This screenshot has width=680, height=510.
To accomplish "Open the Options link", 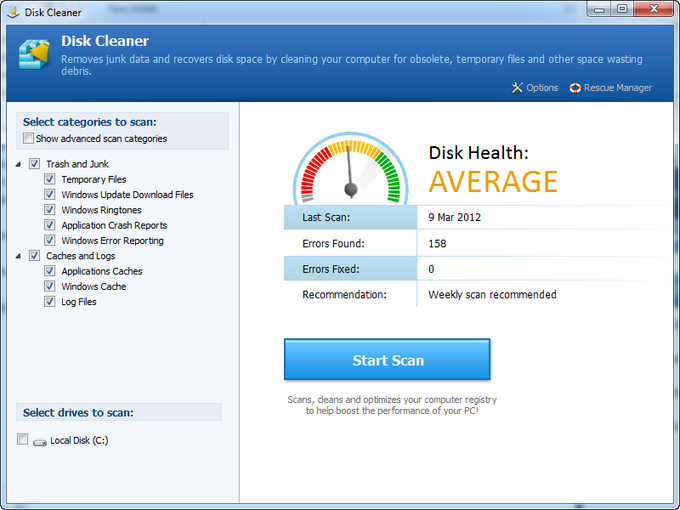I will (541, 88).
